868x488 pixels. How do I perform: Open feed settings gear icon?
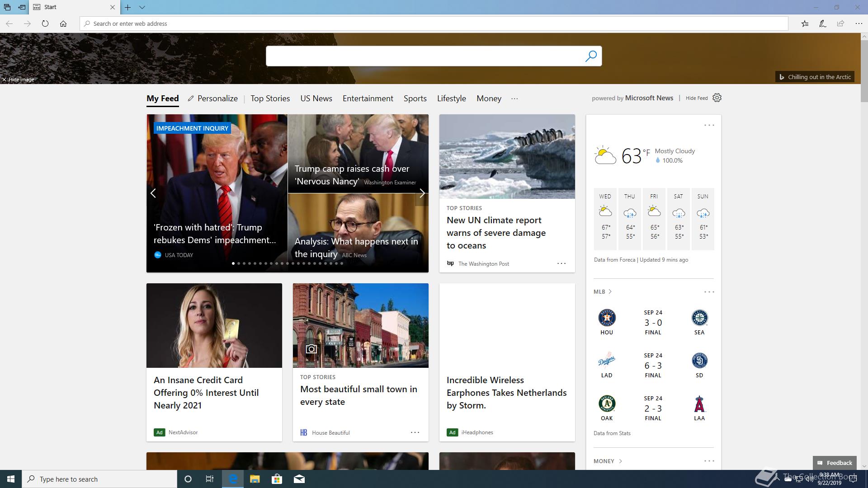click(717, 98)
